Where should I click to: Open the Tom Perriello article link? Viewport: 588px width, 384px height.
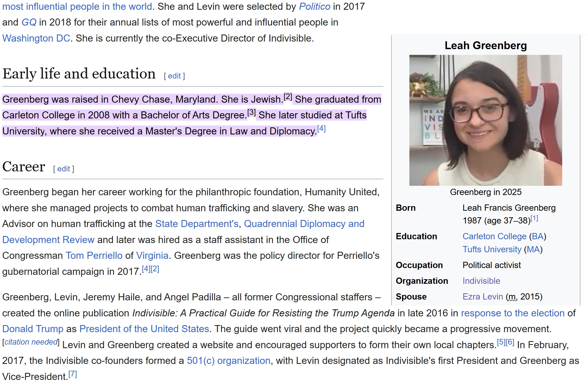(x=94, y=256)
